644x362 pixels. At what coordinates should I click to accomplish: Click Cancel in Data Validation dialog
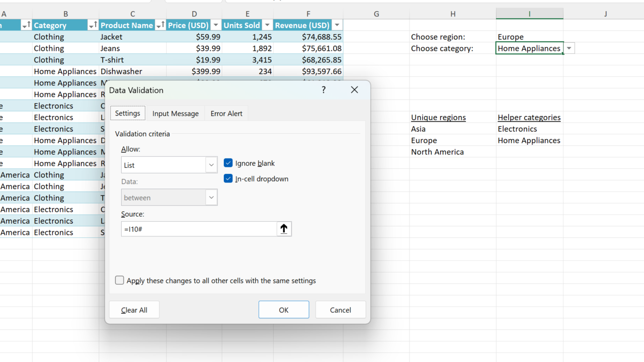pyautogui.click(x=340, y=310)
